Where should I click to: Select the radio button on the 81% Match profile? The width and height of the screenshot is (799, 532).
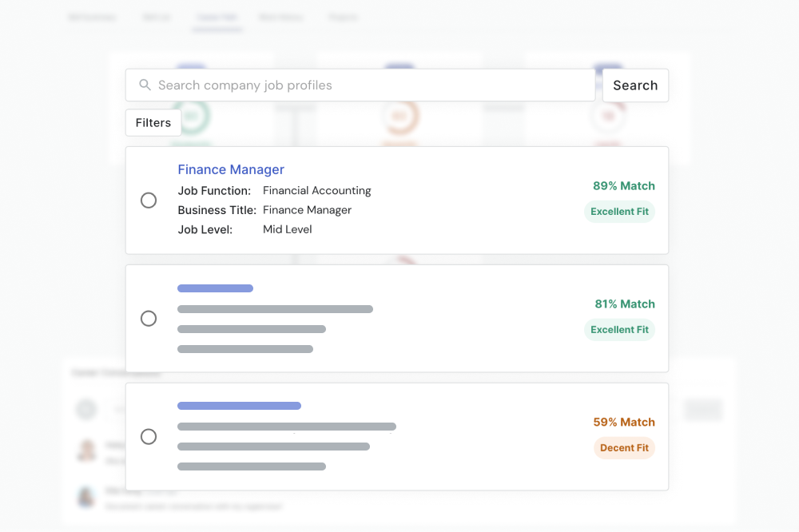(x=149, y=318)
